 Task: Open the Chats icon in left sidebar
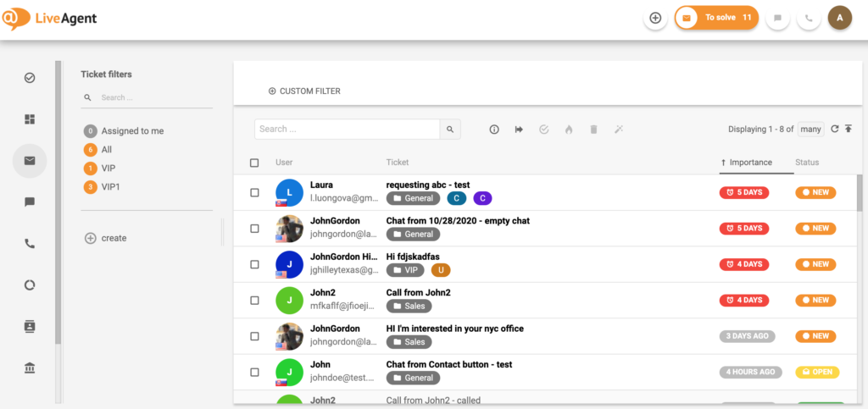point(30,202)
